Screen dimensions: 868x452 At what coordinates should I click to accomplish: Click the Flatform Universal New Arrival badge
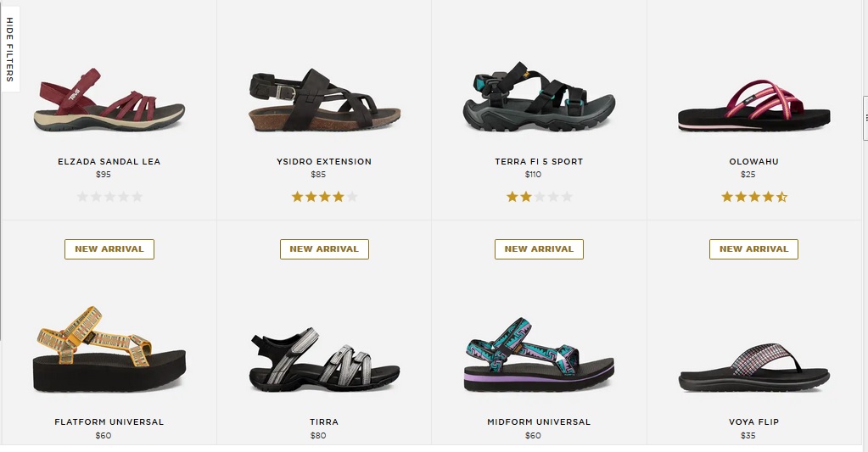coord(109,249)
